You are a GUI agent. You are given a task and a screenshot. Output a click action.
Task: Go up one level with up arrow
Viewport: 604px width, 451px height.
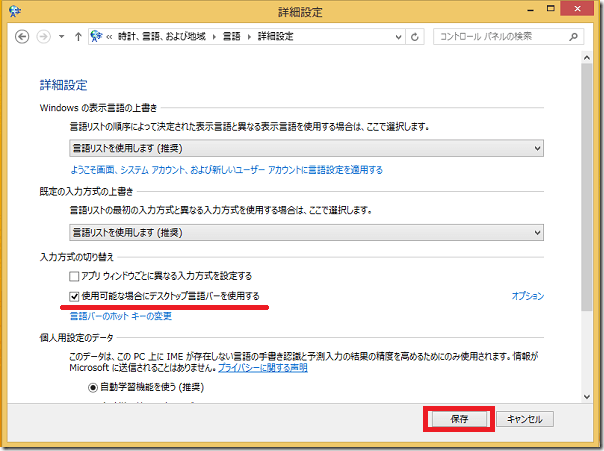[76, 37]
